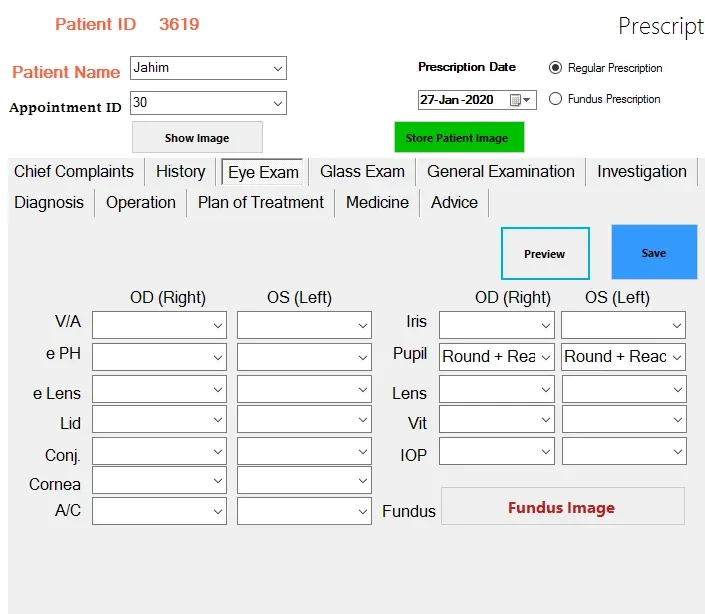Screen dimensions: 705x614
Task: Open the Conj. OS (Left) dropdown
Action: point(304,451)
